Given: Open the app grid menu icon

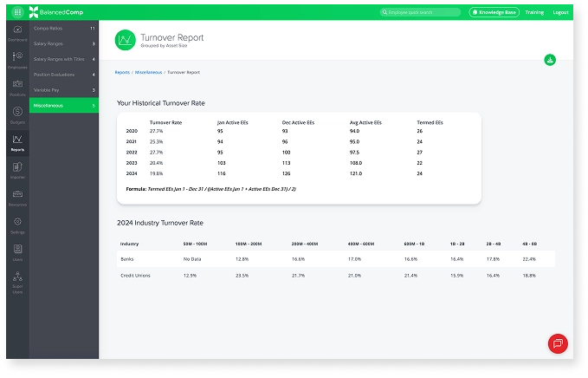Looking at the screenshot, I should click(x=18, y=13).
